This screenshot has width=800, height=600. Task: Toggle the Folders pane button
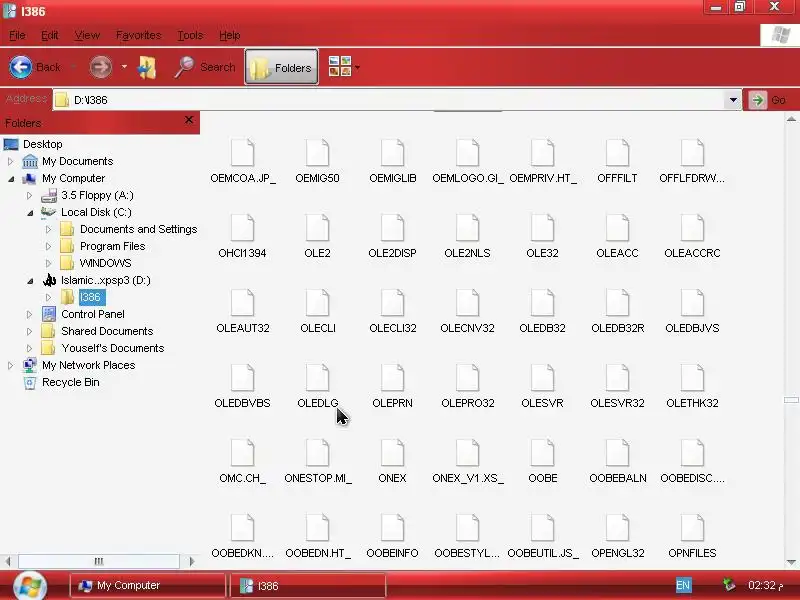pos(282,67)
